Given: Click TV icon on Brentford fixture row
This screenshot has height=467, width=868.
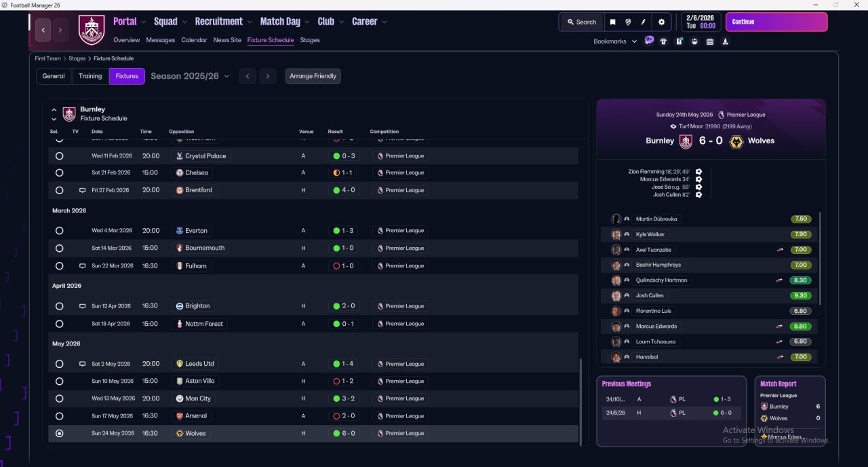Looking at the screenshot, I should 83,191.
